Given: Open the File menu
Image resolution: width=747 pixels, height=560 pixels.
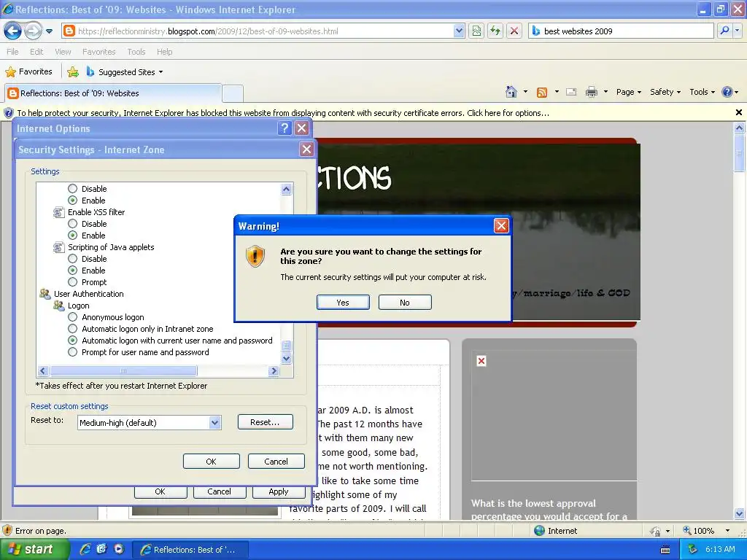Looking at the screenshot, I should 13,52.
